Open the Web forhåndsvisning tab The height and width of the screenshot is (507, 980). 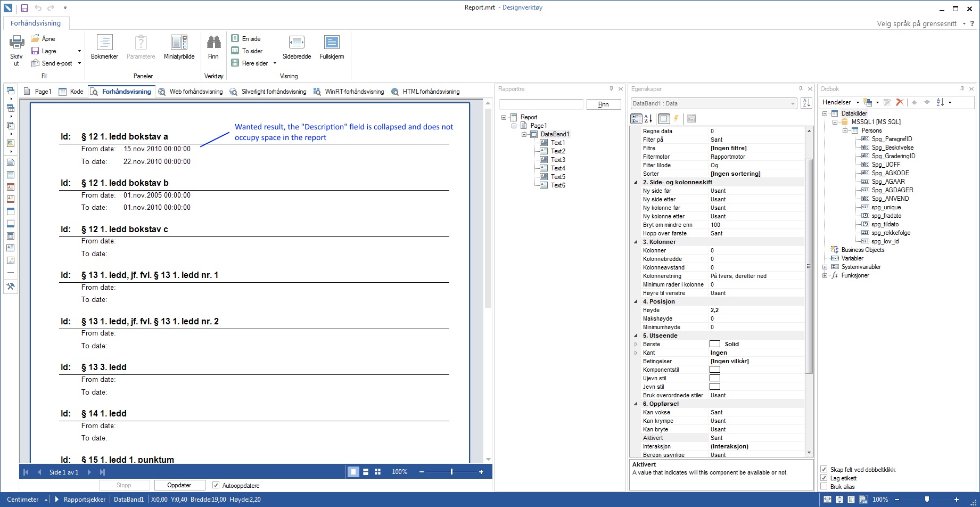[191, 92]
